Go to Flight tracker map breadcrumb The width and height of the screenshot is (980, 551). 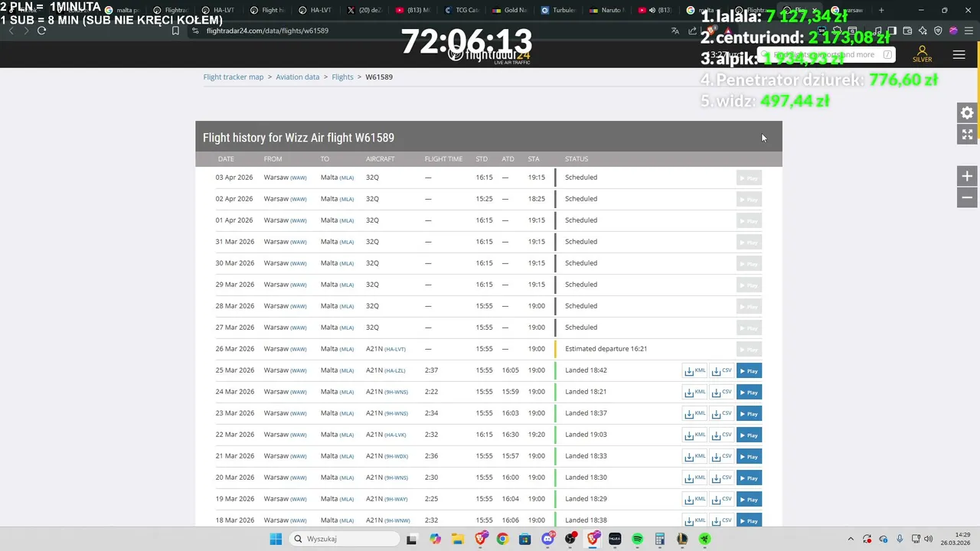(234, 77)
